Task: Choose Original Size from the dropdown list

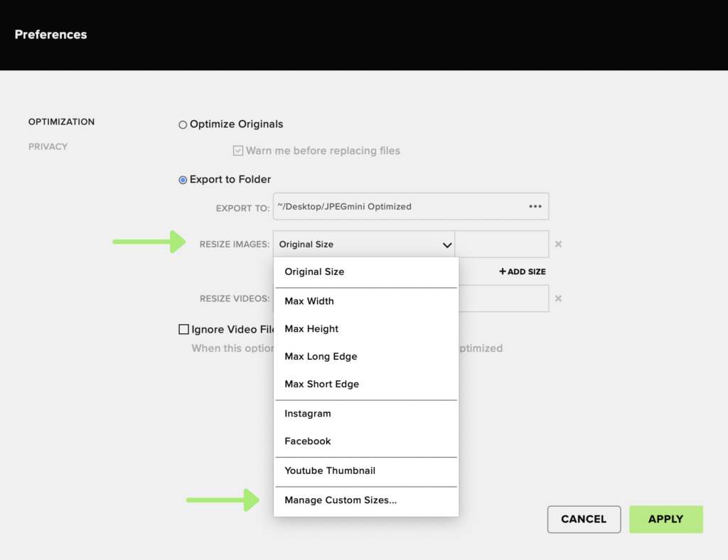Action: (x=314, y=271)
